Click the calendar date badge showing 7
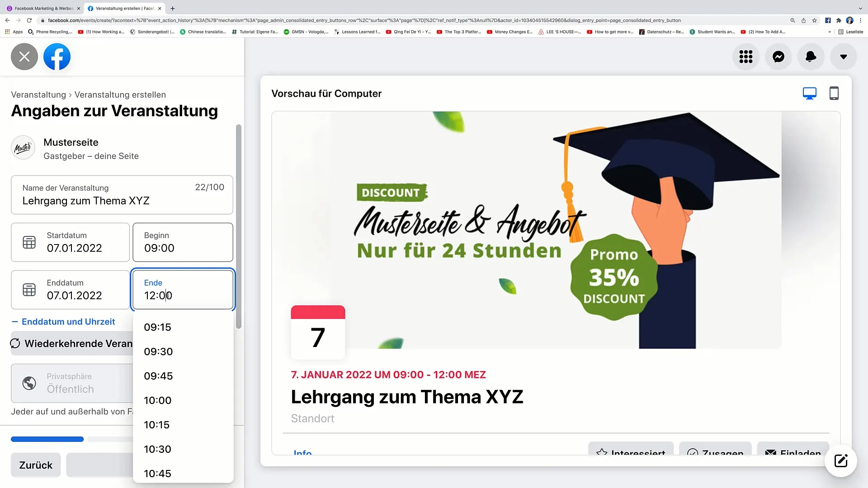 318,332
